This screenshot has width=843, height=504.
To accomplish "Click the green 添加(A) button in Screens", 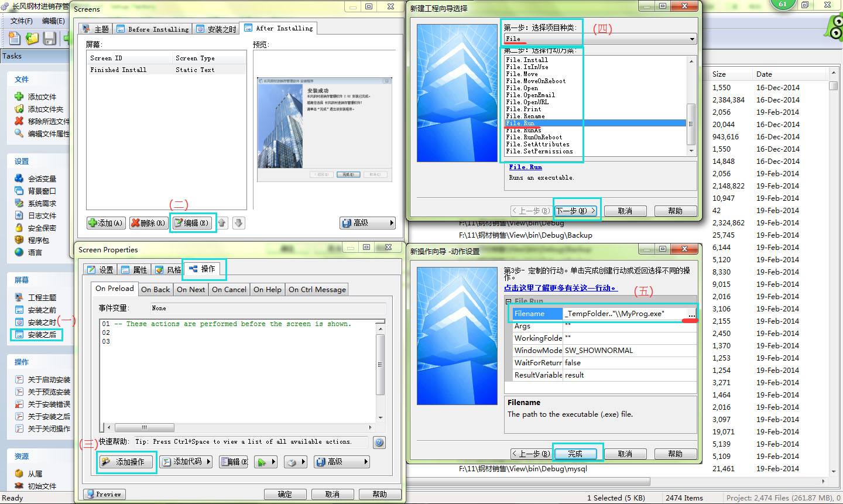I will 105,222.
